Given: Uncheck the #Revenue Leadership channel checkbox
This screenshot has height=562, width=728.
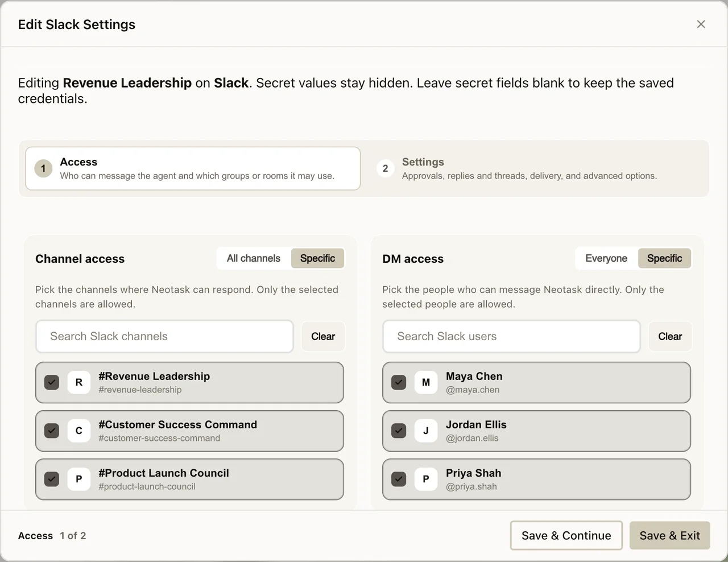Looking at the screenshot, I should [x=52, y=382].
